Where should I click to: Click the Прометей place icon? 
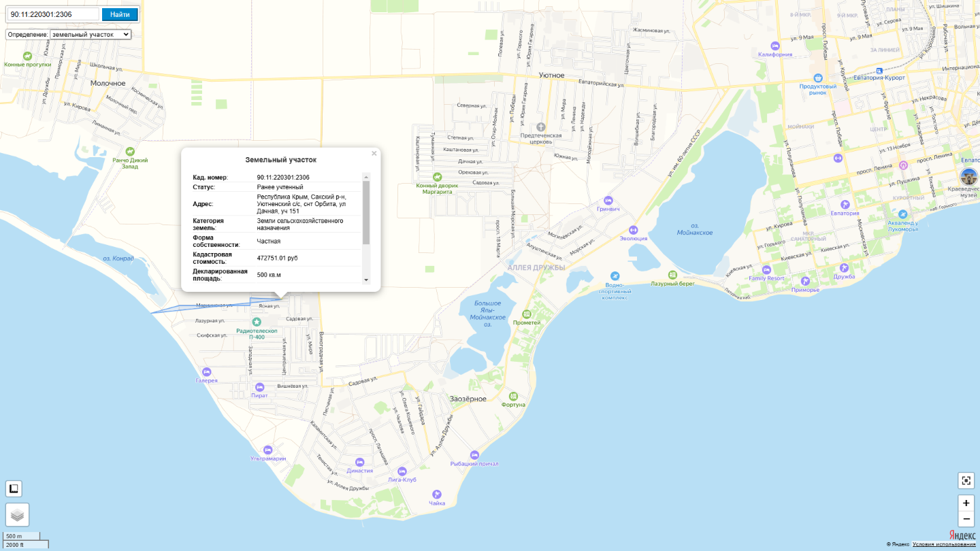pyautogui.click(x=526, y=314)
